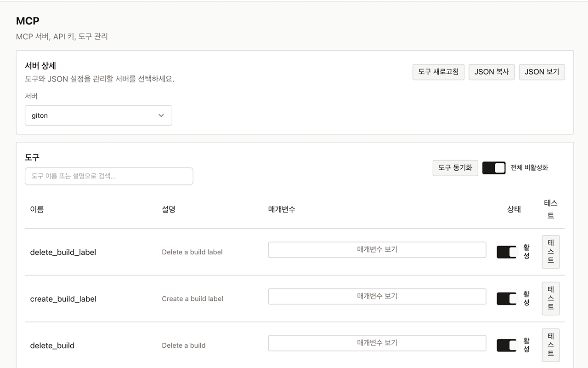Click the 'Create a build label' description
This screenshot has height=368, width=588.
click(192, 299)
